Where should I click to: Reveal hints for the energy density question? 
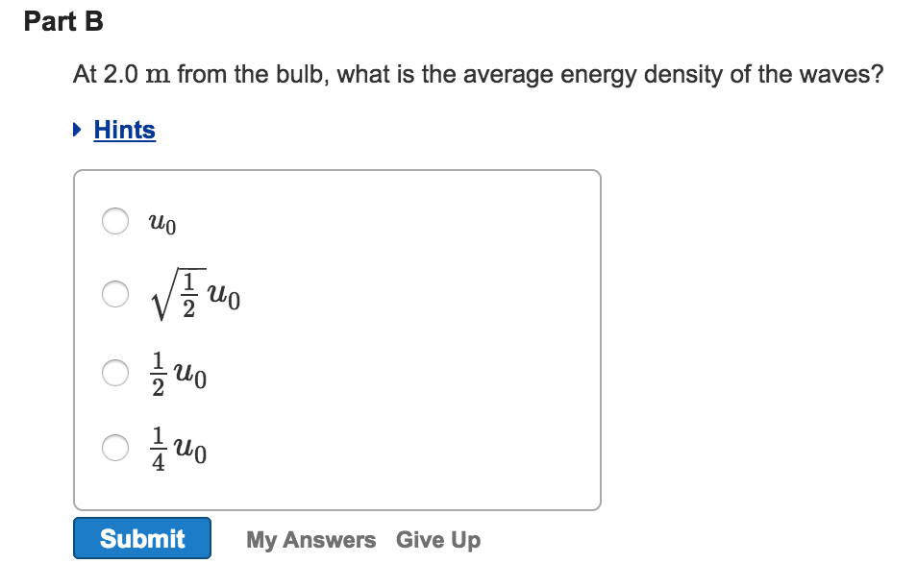click(x=123, y=130)
